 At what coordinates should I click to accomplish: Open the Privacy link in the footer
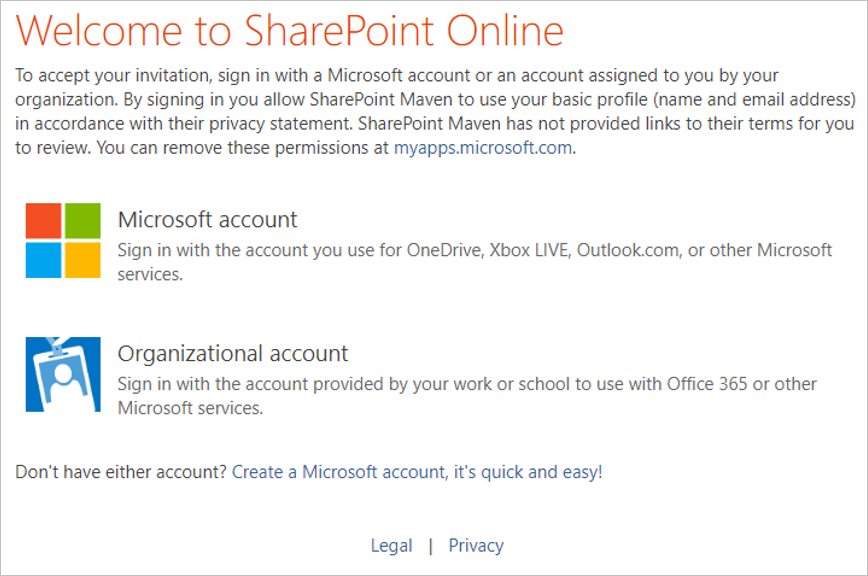476,546
